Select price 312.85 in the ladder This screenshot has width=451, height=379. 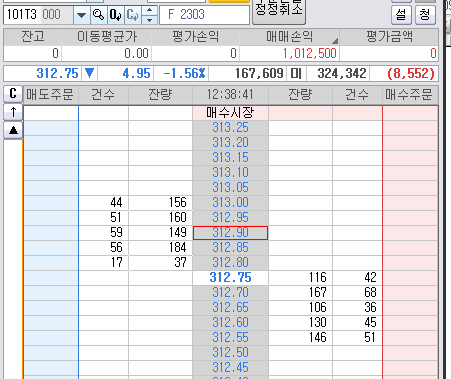230,248
